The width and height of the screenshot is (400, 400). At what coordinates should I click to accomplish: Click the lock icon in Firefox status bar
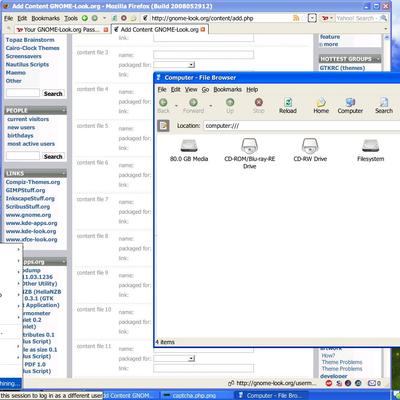pyautogui.click(x=231, y=384)
